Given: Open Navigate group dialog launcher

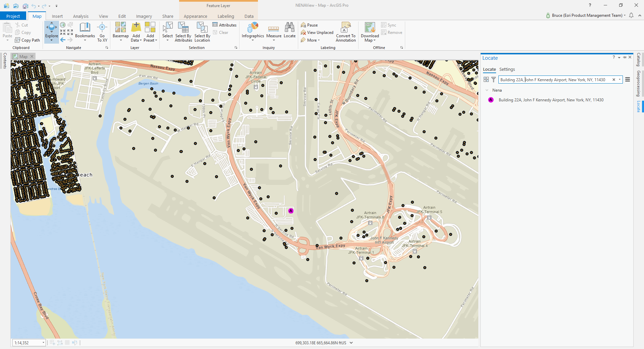Looking at the screenshot, I should pyautogui.click(x=107, y=48).
